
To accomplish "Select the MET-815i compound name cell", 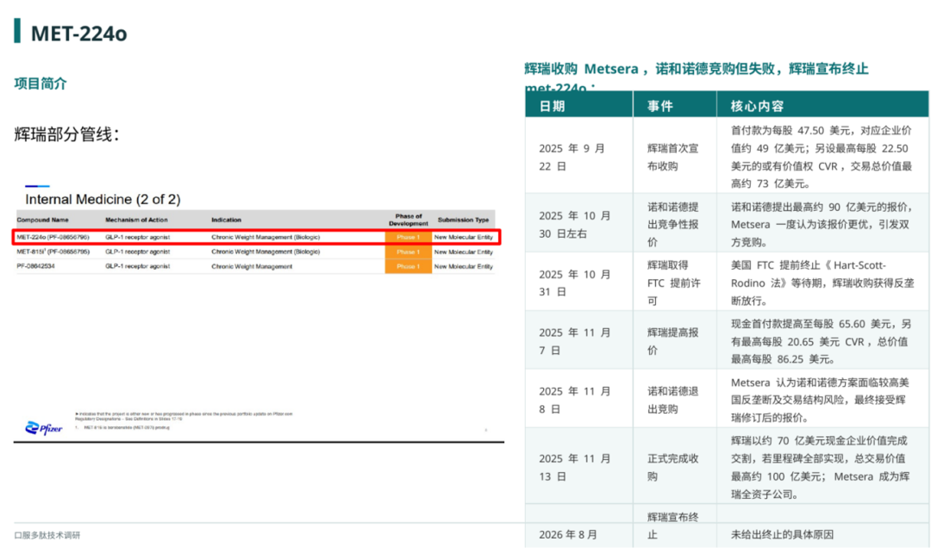I will (x=53, y=252).
